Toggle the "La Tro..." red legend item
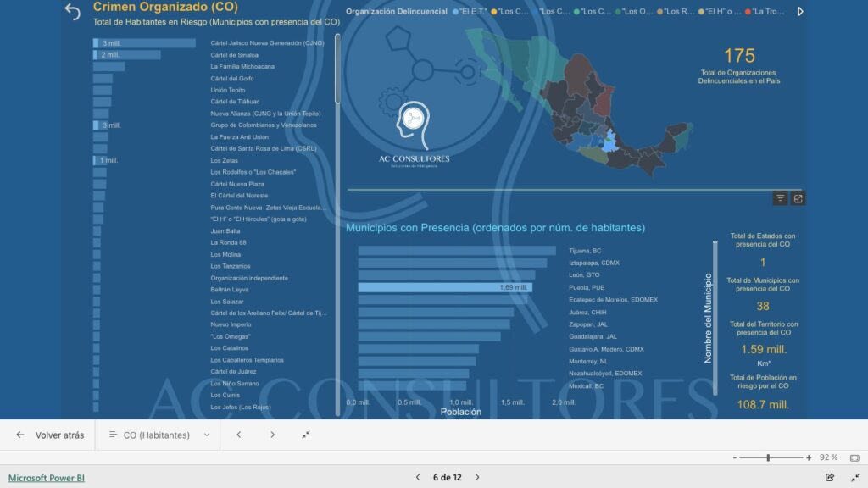Viewport: 868px width, 488px height. coord(768,12)
